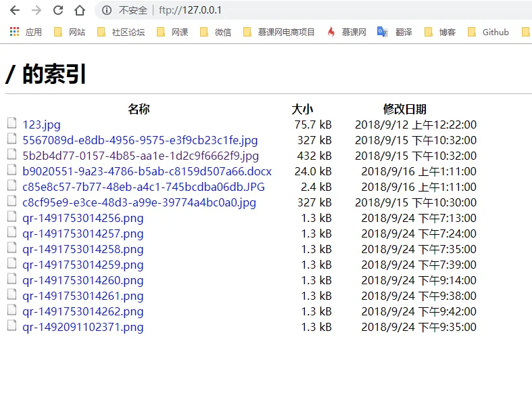Open the 博客 bookmark folder
Image resolution: width=532 pixels, height=402 pixels.
pos(440,32)
